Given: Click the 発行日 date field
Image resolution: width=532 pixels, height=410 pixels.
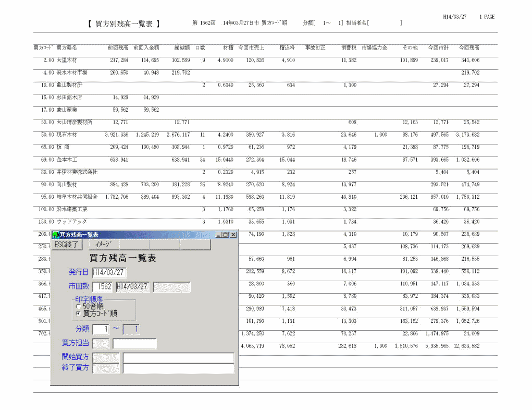Looking at the screenshot, I should pyautogui.click(x=109, y=272).
